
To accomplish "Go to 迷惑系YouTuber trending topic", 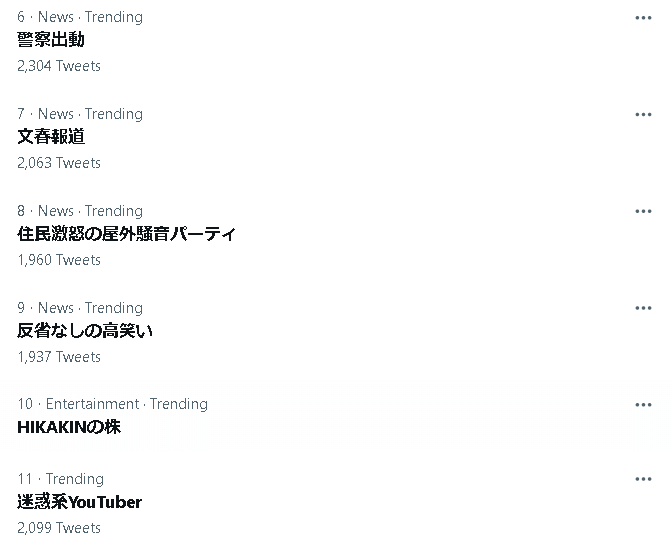I will [79, 502].
